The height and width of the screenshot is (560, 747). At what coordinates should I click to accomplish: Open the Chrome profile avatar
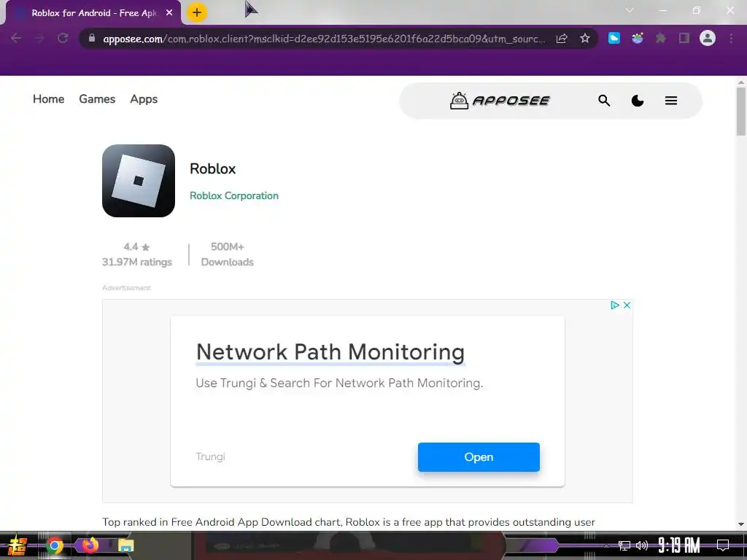[708, 38]
